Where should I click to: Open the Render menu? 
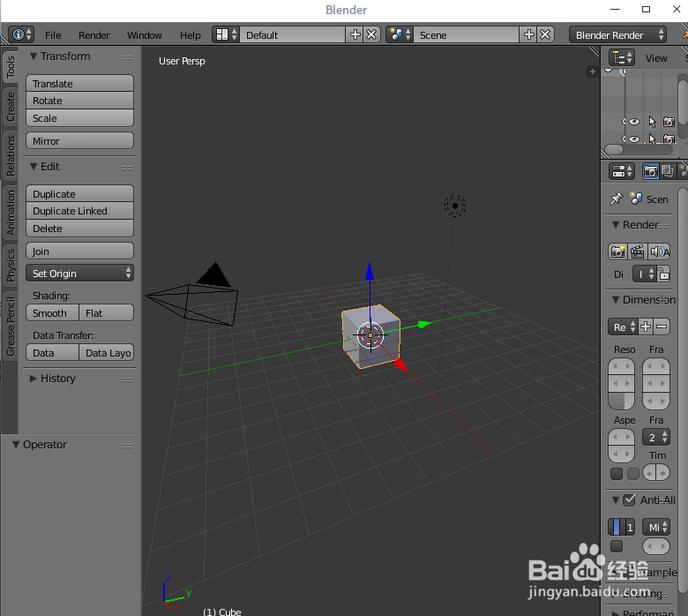pos(93,35)
